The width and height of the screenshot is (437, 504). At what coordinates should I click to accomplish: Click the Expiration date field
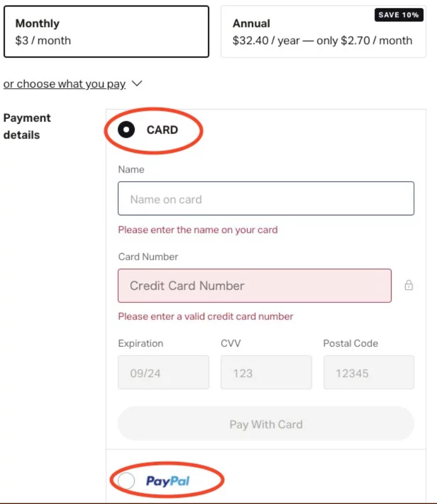tap(163, 373)
